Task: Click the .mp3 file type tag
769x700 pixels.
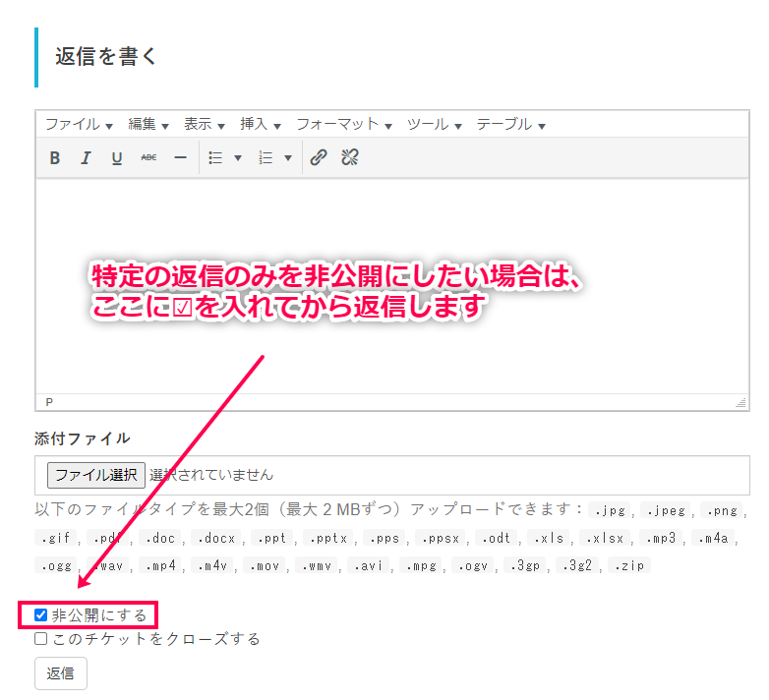Action: click(662, 538)
